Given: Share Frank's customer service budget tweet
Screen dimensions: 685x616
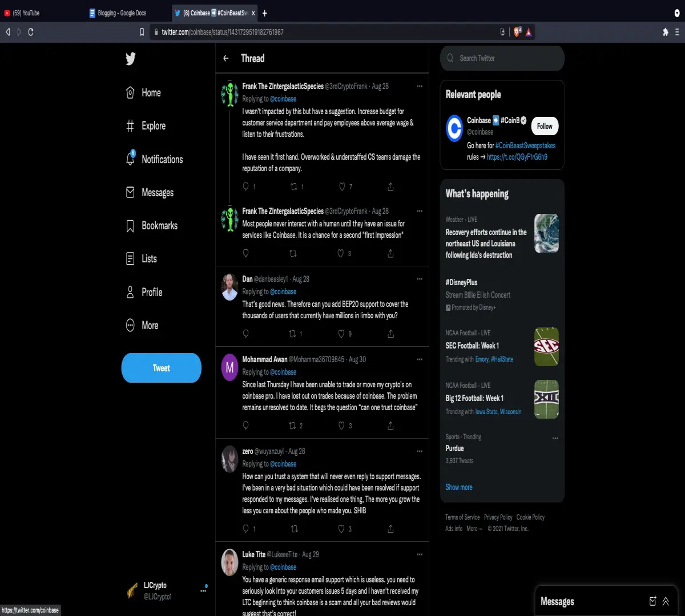Looking at the screenshot, I should click(x=390, y=187).
